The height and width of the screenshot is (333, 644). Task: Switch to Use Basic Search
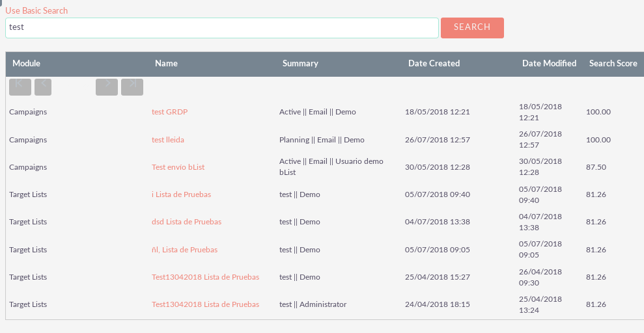[x=36, y=10]
